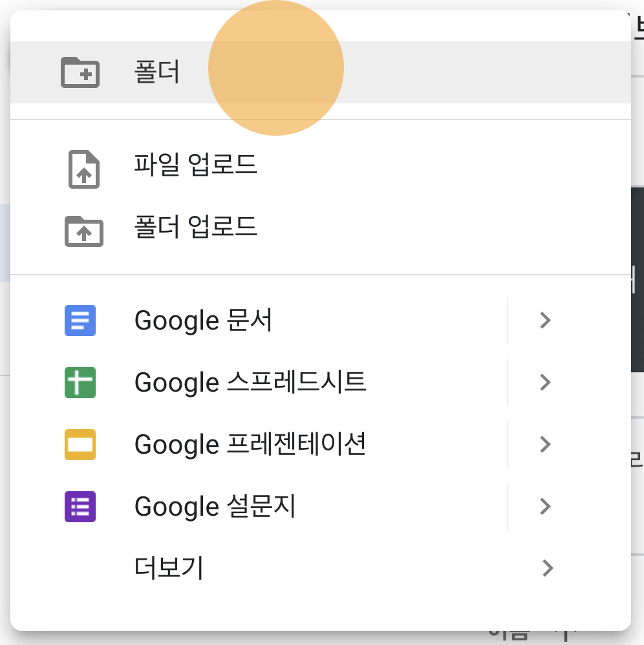
Task: Create a new Google 스프레드시트
Action: tap(259, 383)
